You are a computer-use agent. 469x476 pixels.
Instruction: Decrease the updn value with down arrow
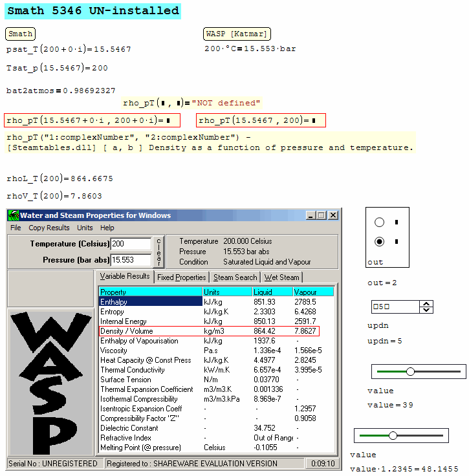tap(426, 310)
